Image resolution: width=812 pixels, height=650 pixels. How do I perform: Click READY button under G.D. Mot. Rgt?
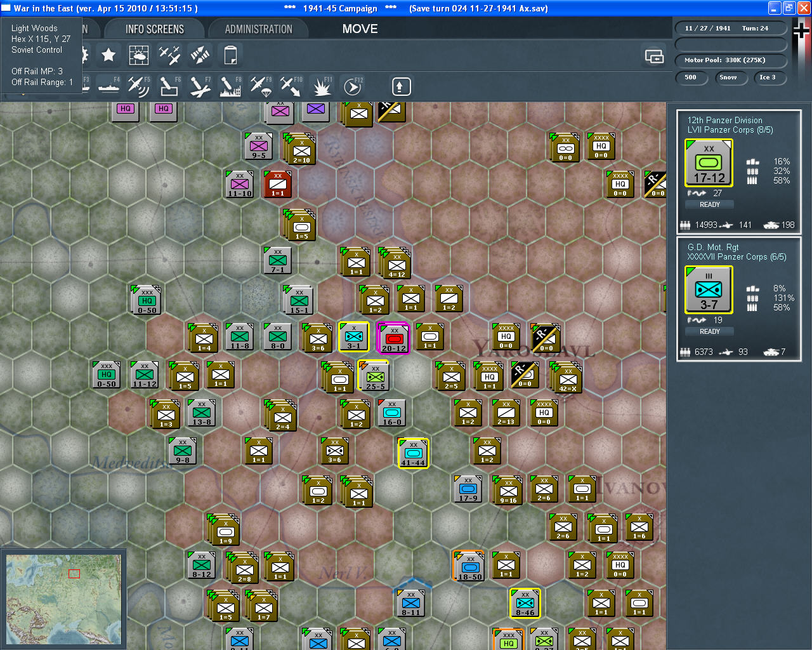[x=709, y=331]
